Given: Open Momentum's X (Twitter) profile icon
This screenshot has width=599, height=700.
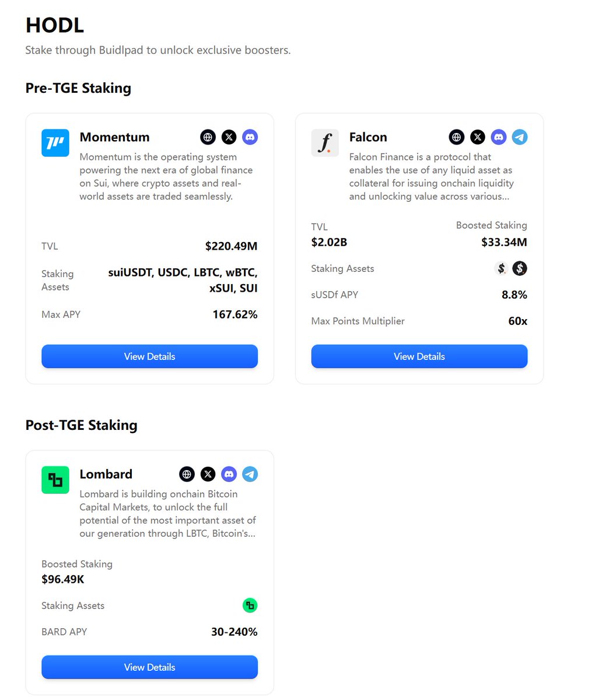Looking at the screenshot, I should (x=229, y=137).
